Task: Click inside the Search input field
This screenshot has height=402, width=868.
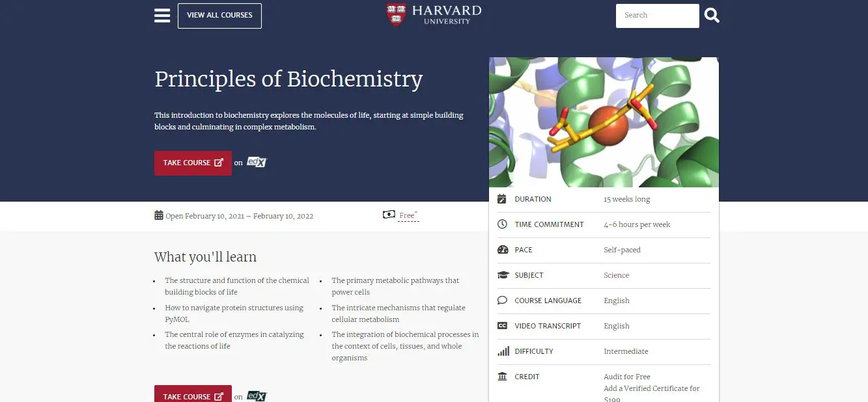Action: point(656,15)
